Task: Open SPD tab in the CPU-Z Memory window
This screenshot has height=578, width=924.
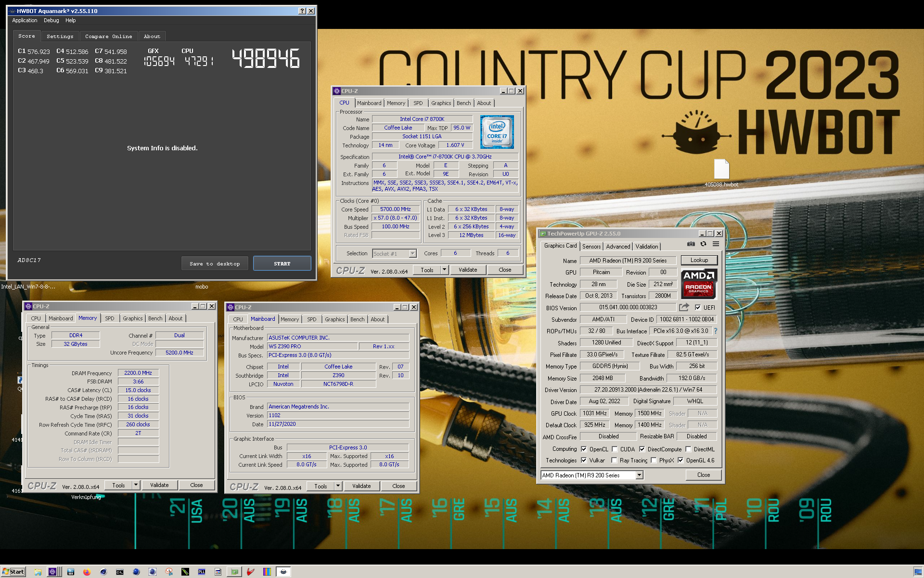Action: [x=110, y=318]
